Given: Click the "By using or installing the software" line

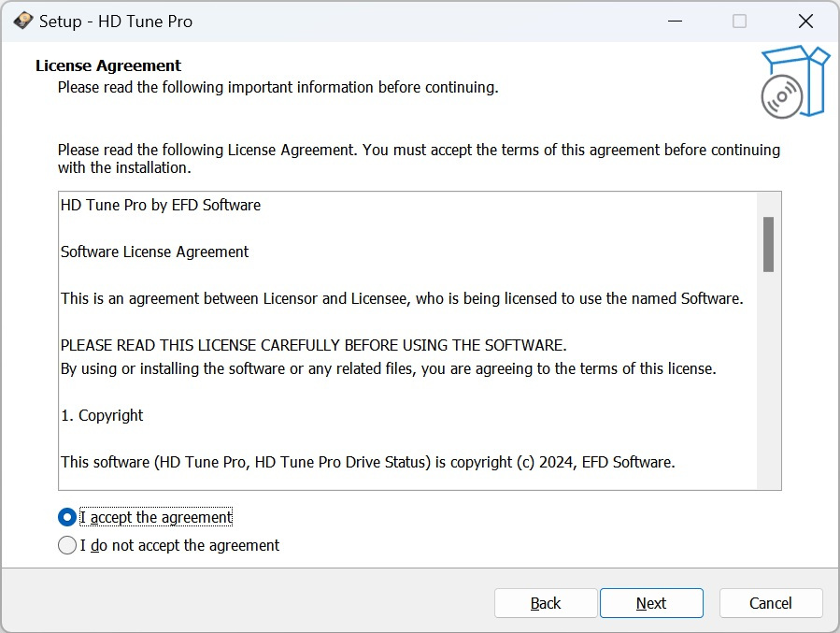Looking at the screenshot, I should pos(388,368).
